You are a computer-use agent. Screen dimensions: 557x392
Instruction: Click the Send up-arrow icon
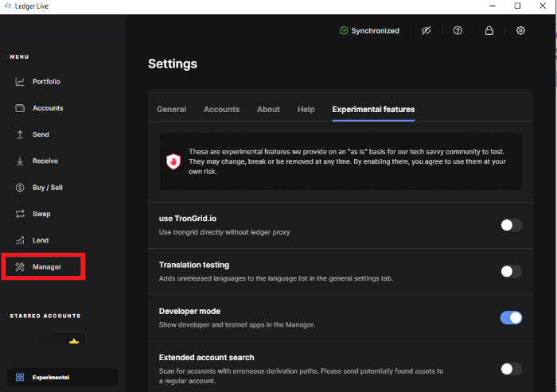coord(20,134)
